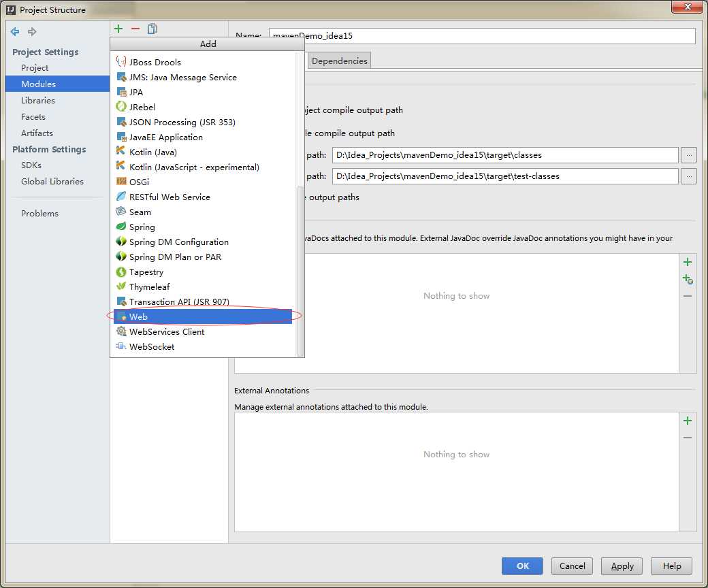Viewport: 708px width, 588px height.
Task: Choose Spring from the Add list
Action: pyautogui.click(x=203, y=227)
